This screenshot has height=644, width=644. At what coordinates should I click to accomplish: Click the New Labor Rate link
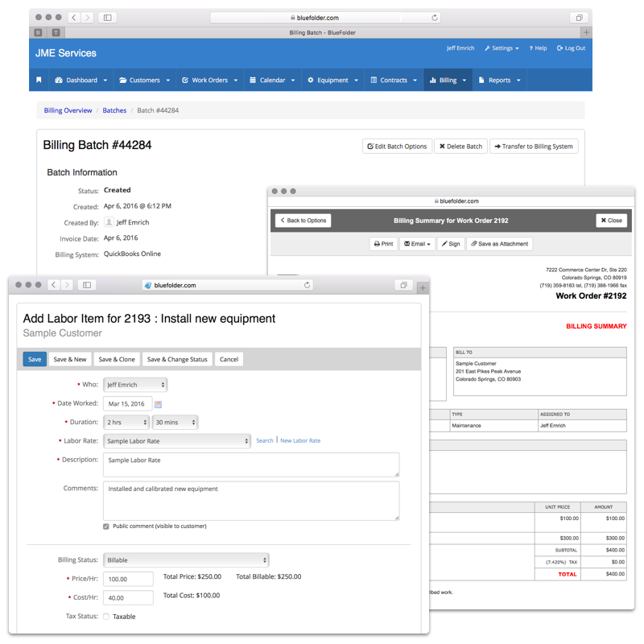coord(300,441)
